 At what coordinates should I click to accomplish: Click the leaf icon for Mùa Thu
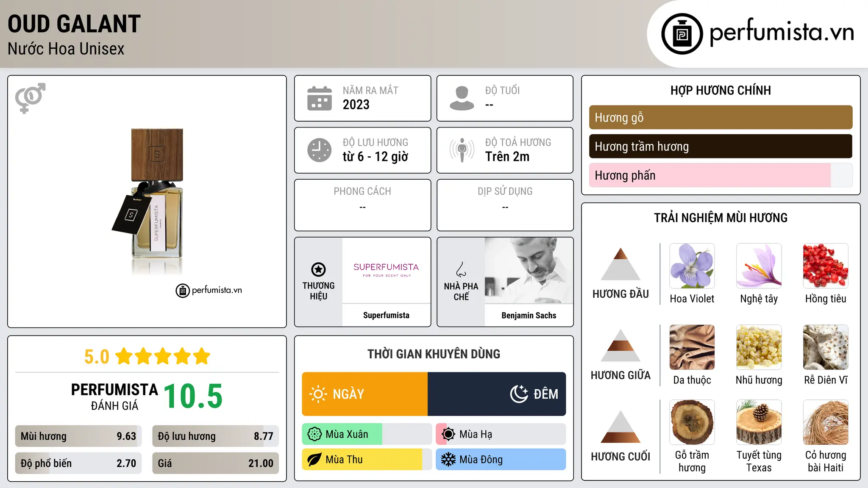pyautogui.click(x=314, y=460)
